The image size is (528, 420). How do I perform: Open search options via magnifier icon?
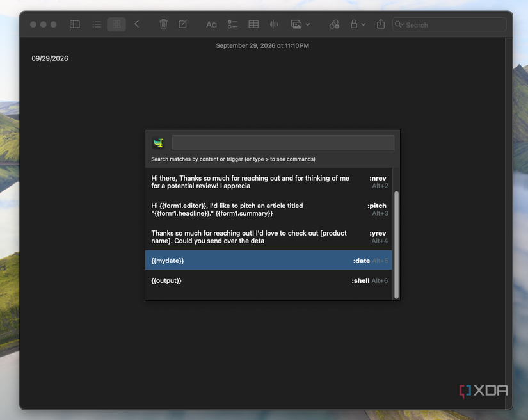tap(399, 24)
